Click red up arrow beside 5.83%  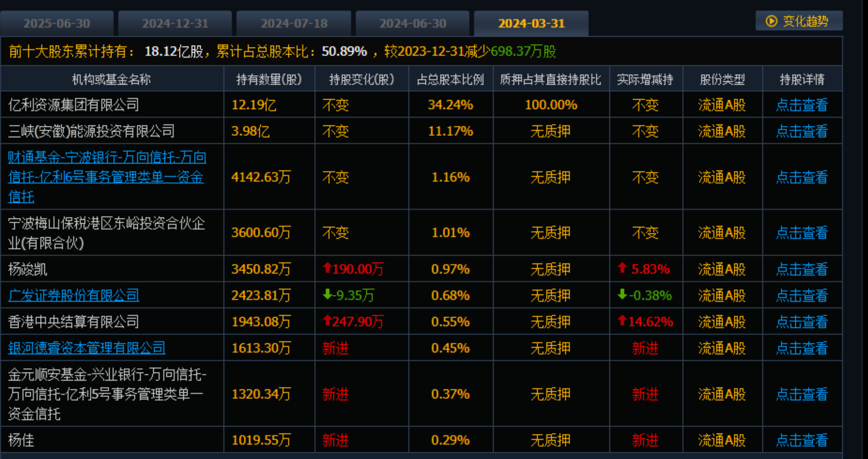(622, 269)
